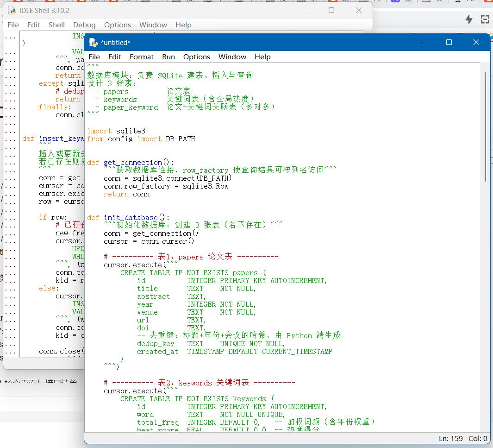Click the 'total_freq' column definition line
This screenshot has width=493, height=448.
256,422
